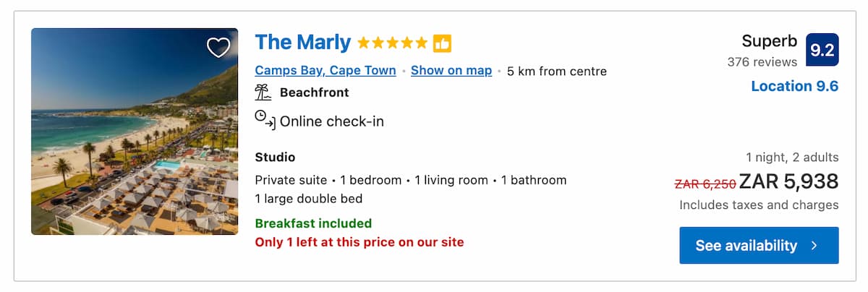
Task: Click the five-star rating icons
Action: click(x=393, y=43)
